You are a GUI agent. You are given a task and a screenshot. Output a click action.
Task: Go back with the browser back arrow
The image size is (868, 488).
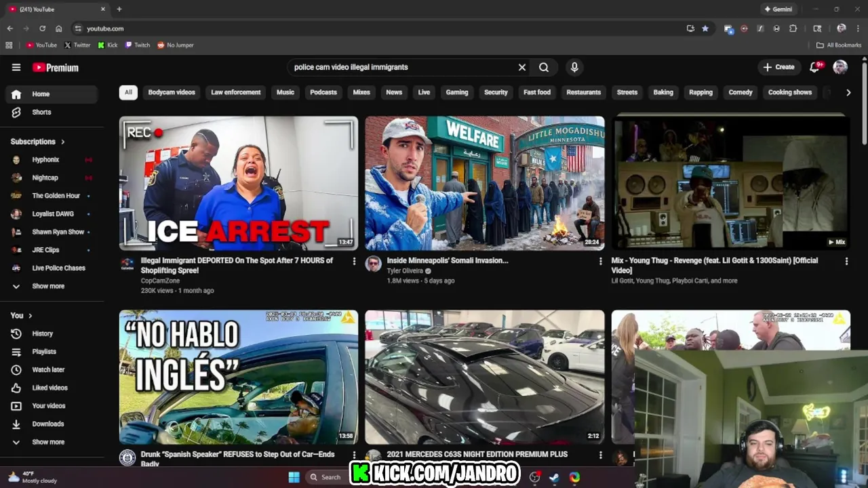9,28
